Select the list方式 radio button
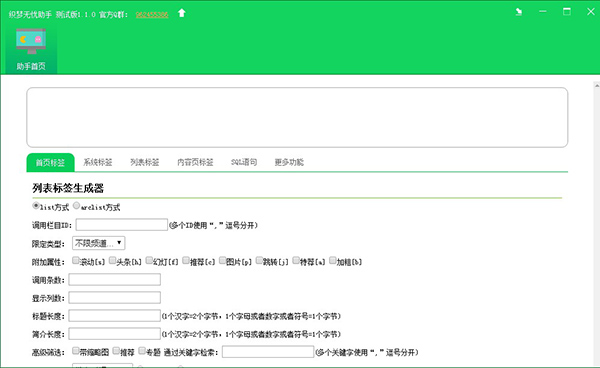The width and height of the screenshot is (600, 368). [36, 206]
